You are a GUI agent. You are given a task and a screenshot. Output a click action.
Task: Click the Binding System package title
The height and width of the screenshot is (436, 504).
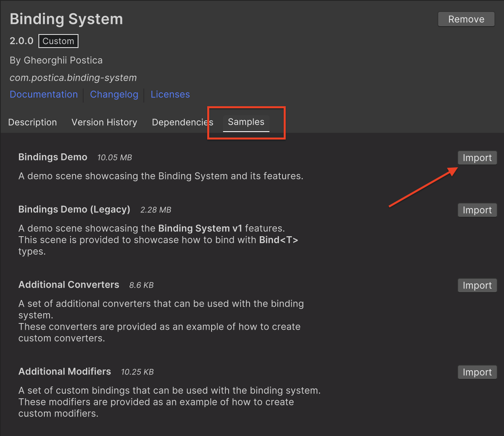66,19
